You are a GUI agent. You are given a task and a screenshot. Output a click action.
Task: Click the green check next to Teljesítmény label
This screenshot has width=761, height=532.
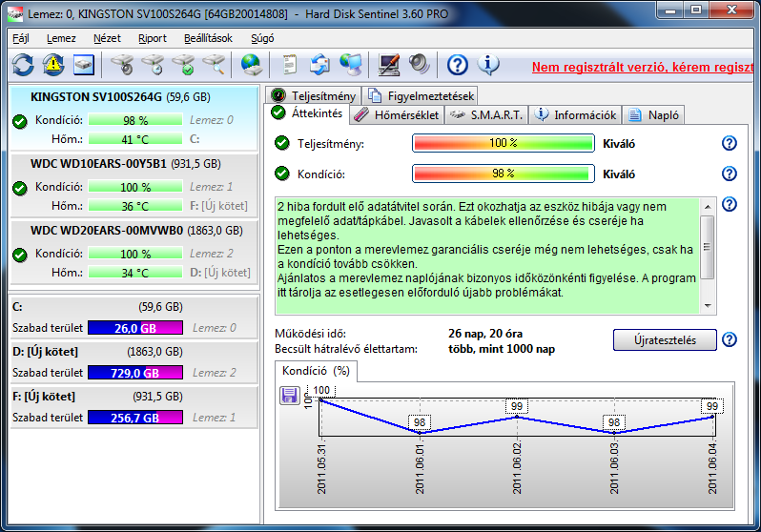(282, 143)
